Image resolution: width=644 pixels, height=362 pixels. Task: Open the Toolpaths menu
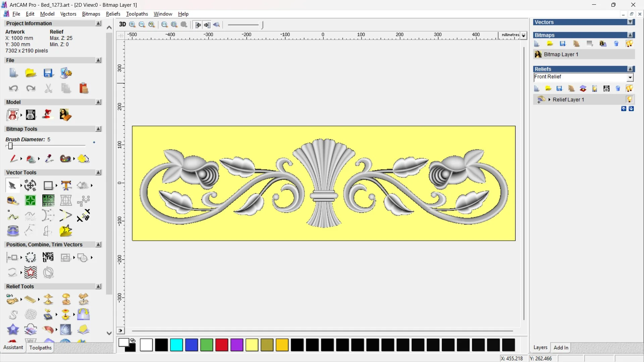[x=137, y=14]
